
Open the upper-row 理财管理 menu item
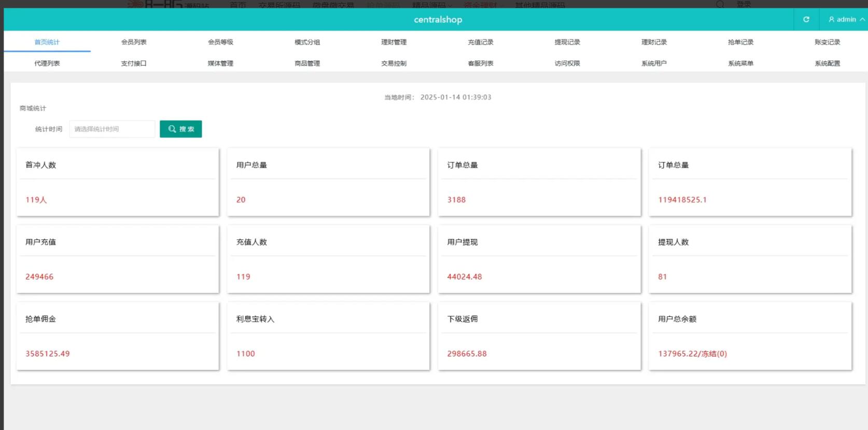point(394,42)
